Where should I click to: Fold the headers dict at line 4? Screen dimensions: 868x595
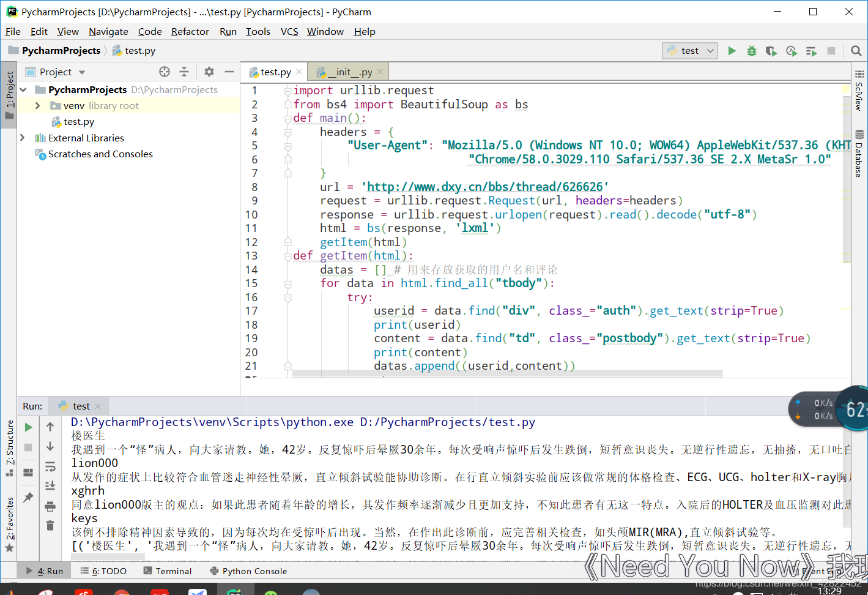pos(287,132)
